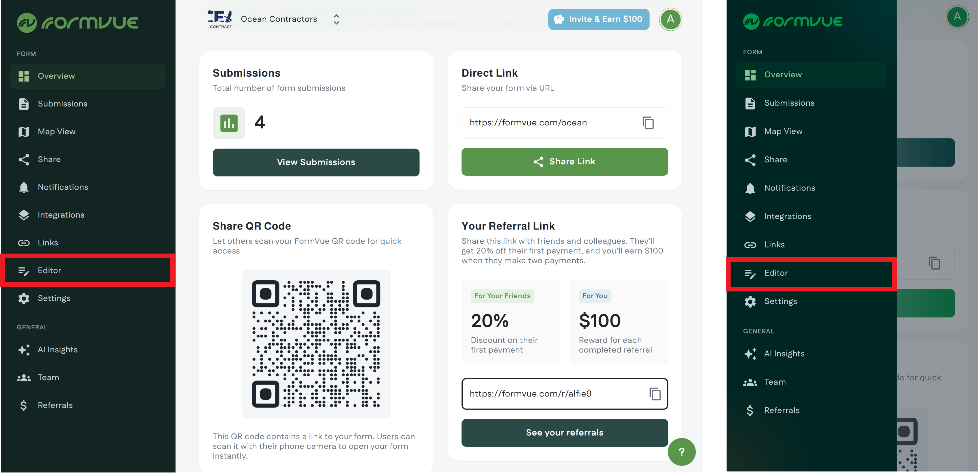Click the green submissions bar chart icon

coord(229,123)
